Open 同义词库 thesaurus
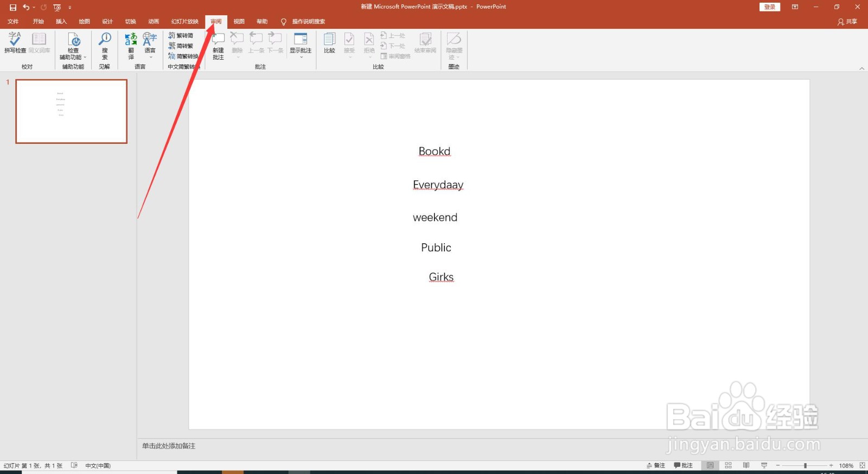The image size is (868, 474). pyautogui.click(x=39, y=42)
